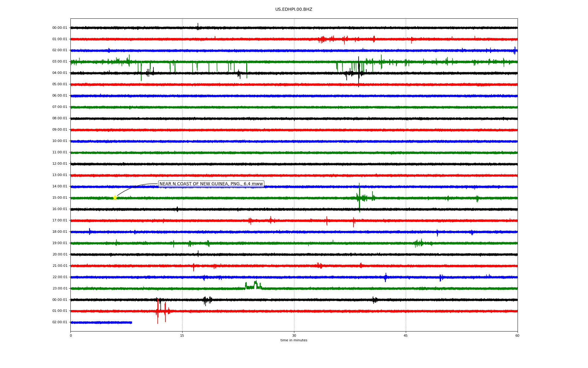Select the 21:00:01 trace label
The image size is (588, 368).
pos(60,266)
